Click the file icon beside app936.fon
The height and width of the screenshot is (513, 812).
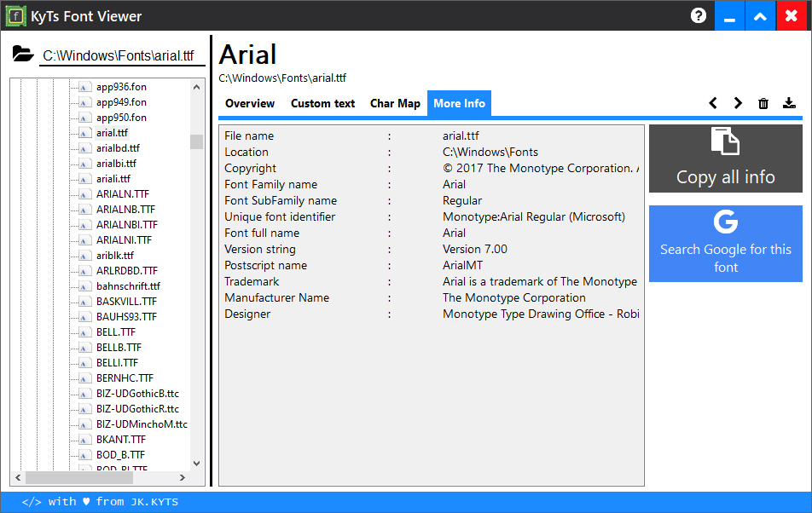[x=85, y=87]
